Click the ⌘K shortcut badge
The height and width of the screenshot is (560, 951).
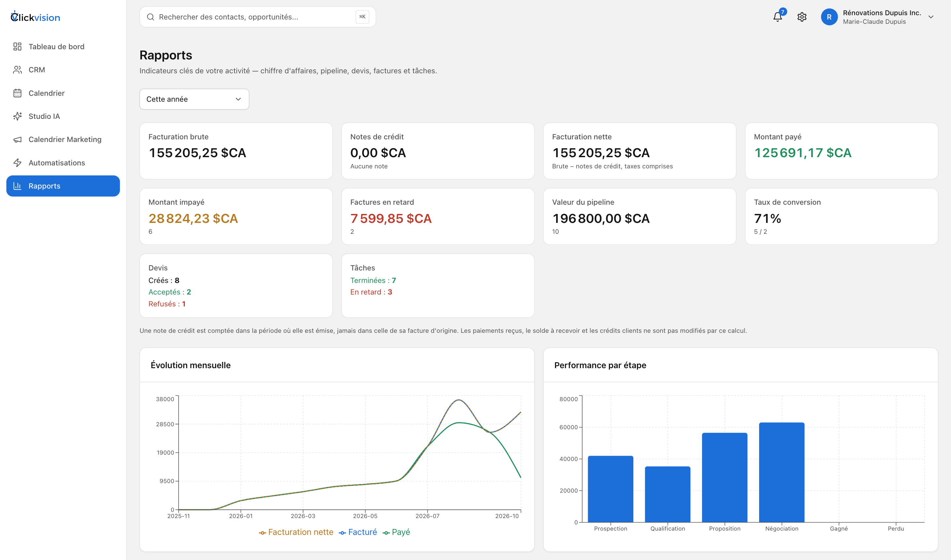(362, 17)
